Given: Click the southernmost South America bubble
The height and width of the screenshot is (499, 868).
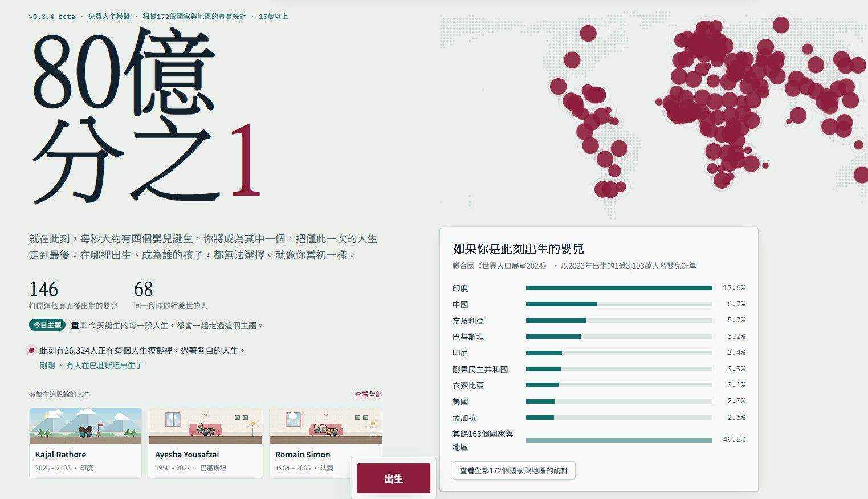Looking at the screenshot, I should pyautogui.click(x=608, y=189).
